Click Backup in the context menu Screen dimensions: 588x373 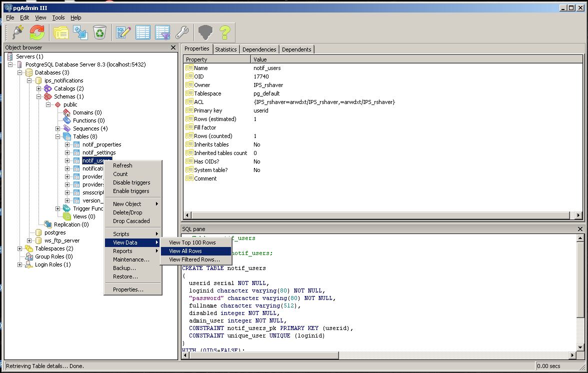[x=133, y=268]
